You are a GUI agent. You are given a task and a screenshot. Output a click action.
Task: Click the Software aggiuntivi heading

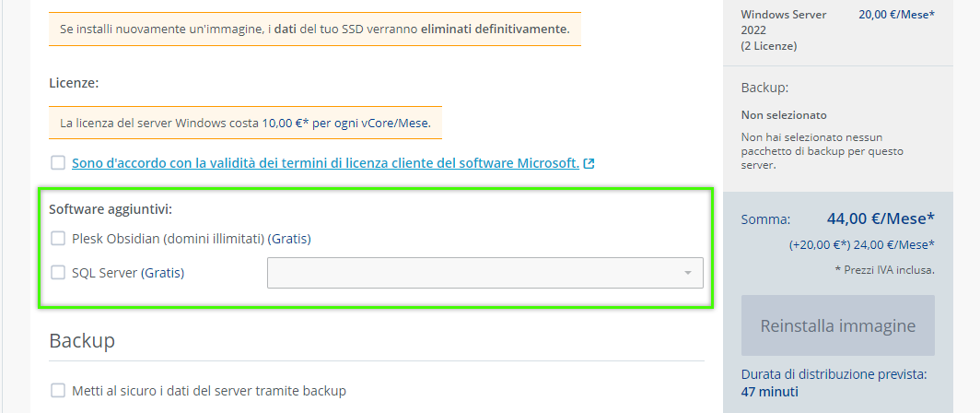point(111,209)
